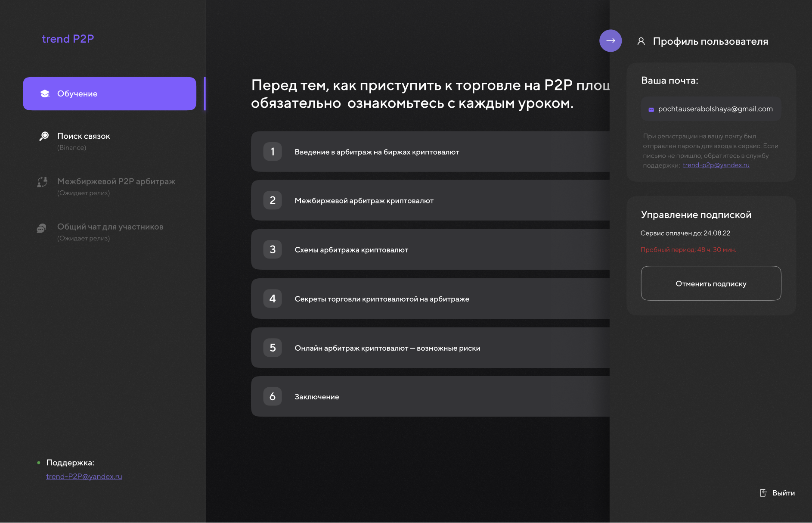The image size is (812, 523).
Task: Click red text Пробный период: 48 ч. 30 мин.
Action: 688,250
